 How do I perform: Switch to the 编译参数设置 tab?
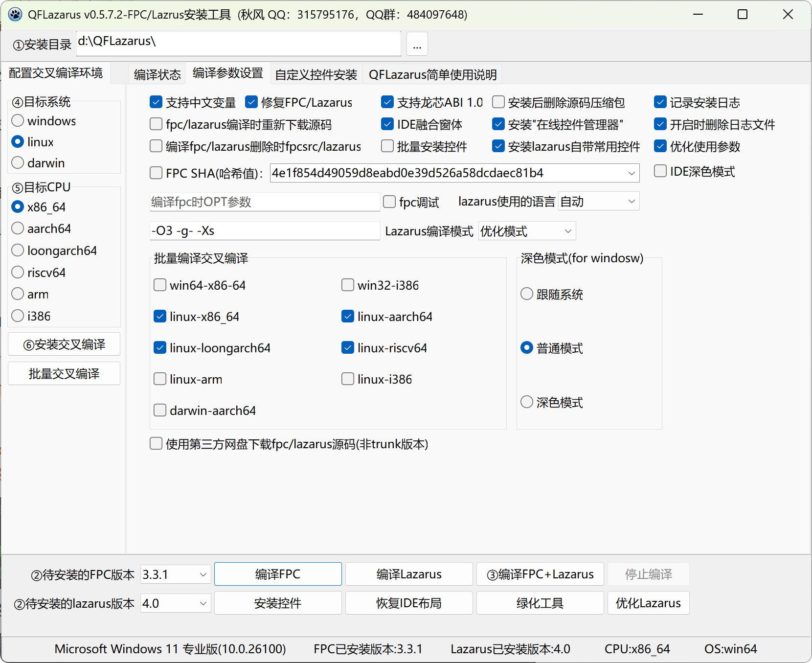[x=228, y=73]
